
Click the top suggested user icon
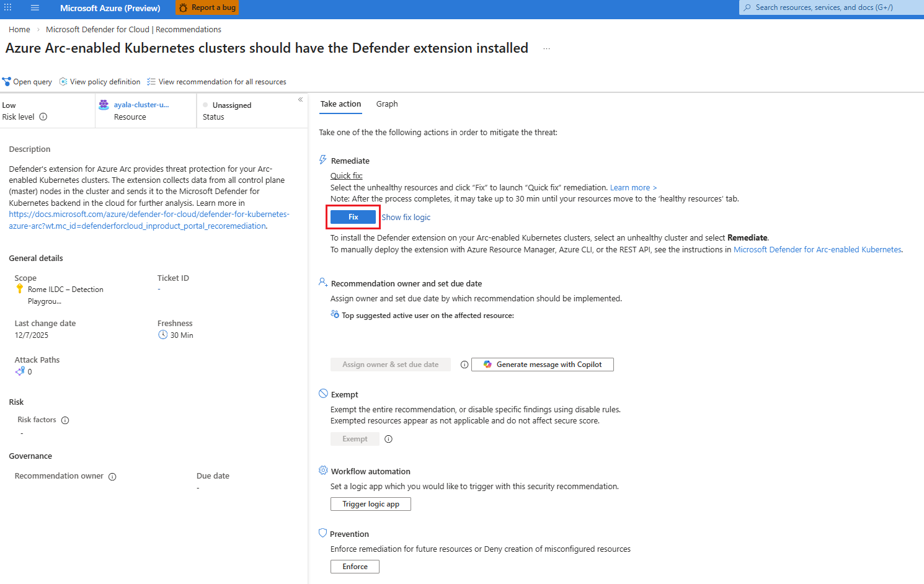click(335, 314)
